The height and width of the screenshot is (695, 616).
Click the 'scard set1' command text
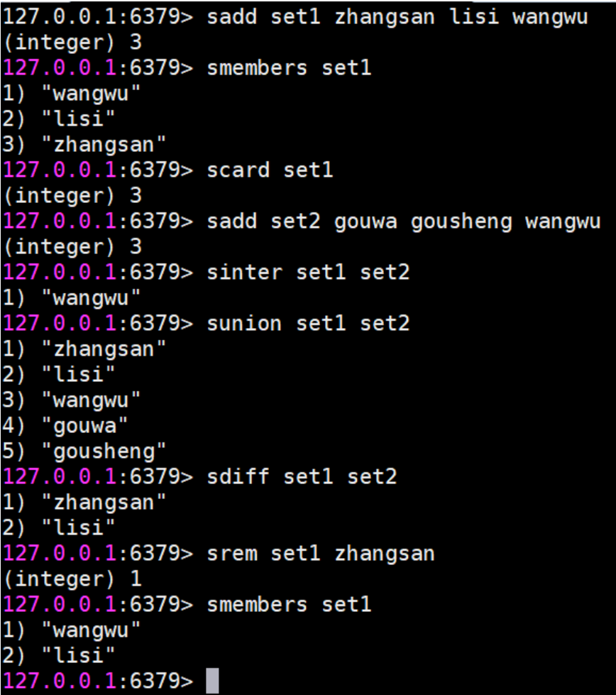[270, 170]
